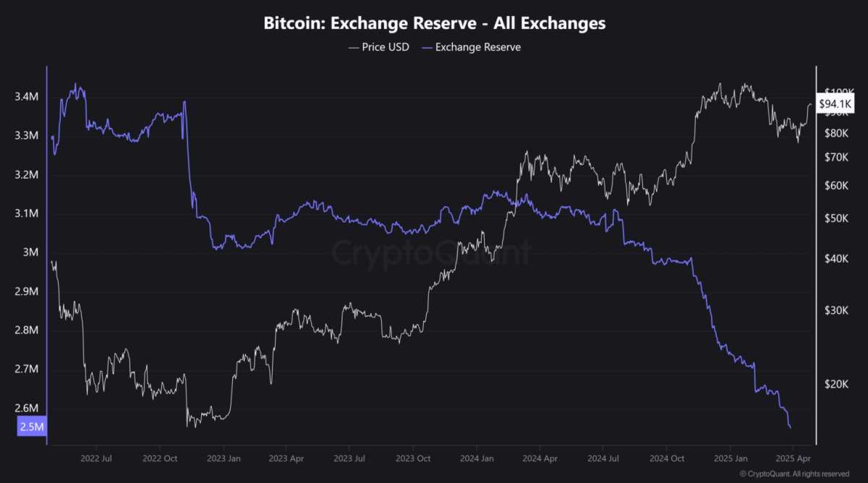The image size is (868, 483).
Task: Click the 3.4M reserve axis label
Action: tap(26, 97)
